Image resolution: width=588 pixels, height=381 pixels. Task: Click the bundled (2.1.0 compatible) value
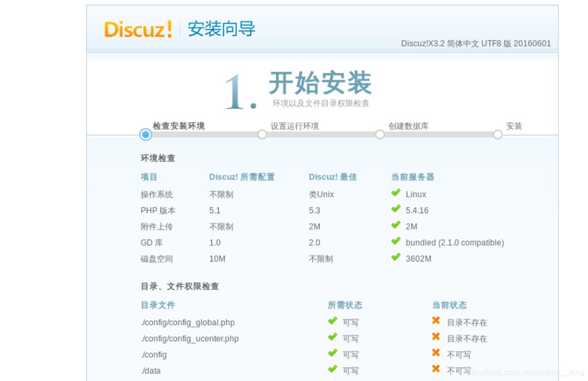(455, 243)
